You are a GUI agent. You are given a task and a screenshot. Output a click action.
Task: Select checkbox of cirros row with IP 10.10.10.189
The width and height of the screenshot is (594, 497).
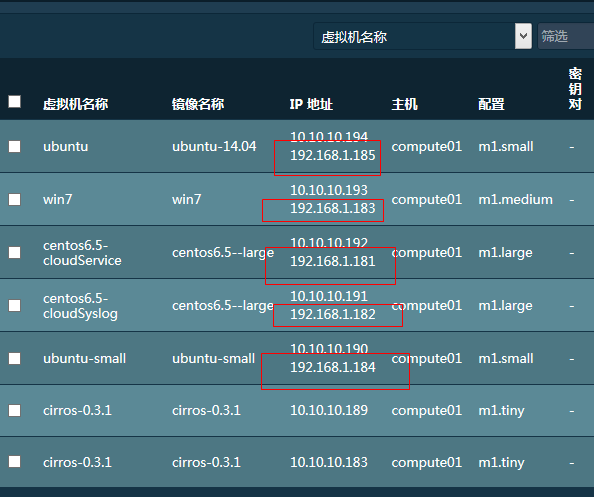point(15,411)
